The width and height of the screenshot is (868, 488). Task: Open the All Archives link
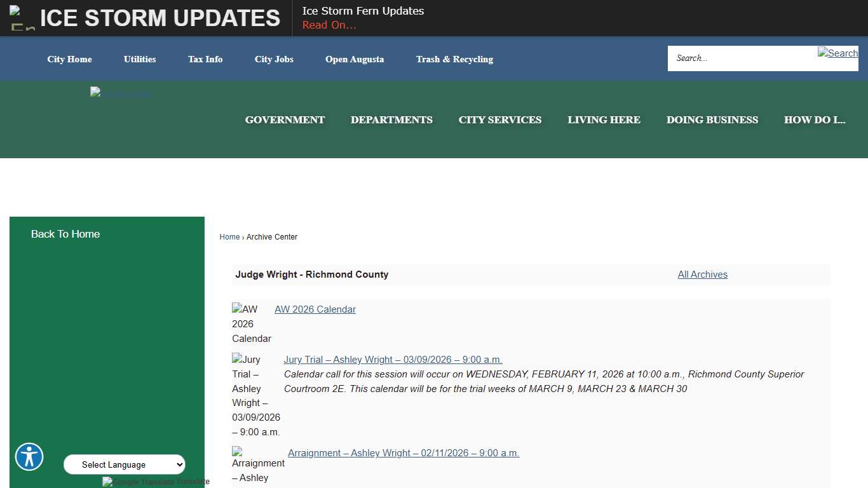[x=702, y=274]
